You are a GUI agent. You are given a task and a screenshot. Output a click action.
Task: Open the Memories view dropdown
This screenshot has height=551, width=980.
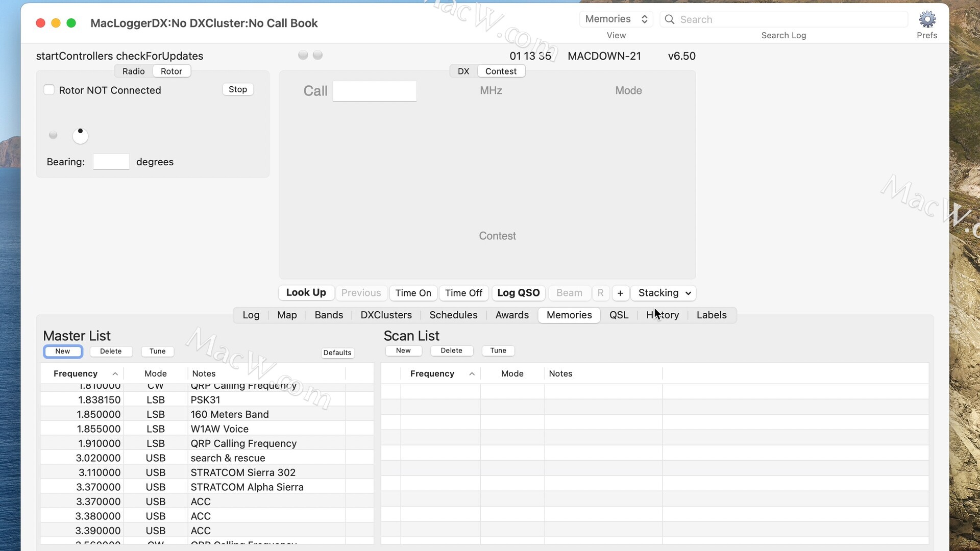(x=616, y=19)
